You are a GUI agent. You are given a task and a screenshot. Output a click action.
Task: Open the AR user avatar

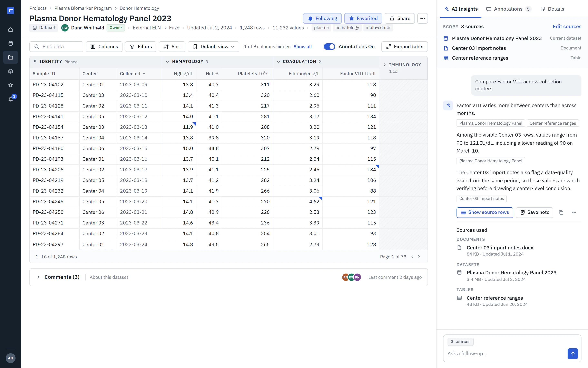[x=10, y=358]
